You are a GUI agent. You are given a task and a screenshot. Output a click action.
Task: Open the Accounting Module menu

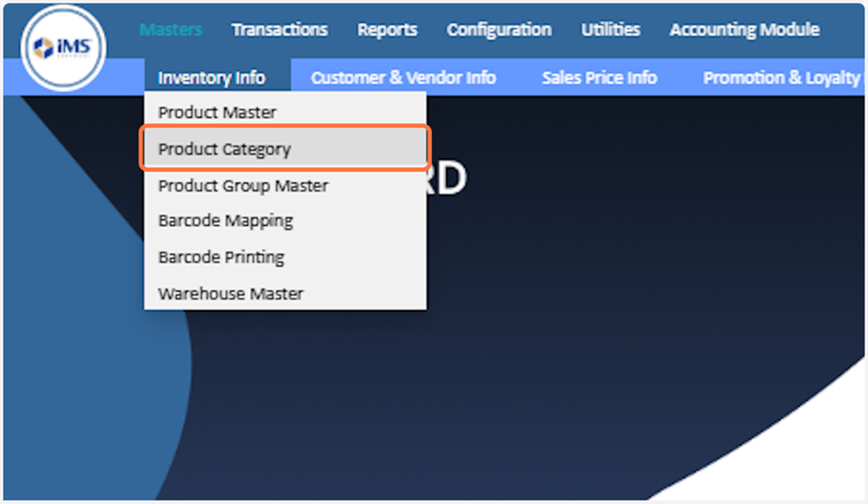point(744,30)
